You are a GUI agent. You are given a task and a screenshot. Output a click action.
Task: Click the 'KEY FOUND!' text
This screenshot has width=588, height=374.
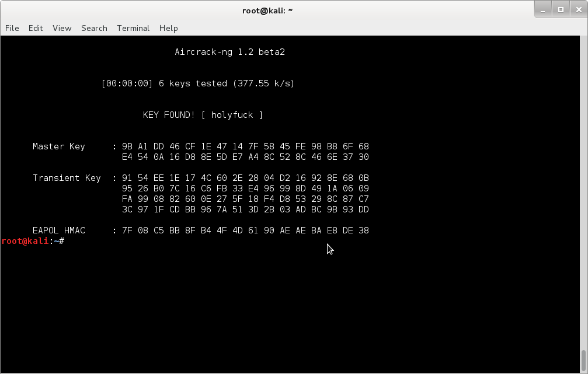[169, 115]
